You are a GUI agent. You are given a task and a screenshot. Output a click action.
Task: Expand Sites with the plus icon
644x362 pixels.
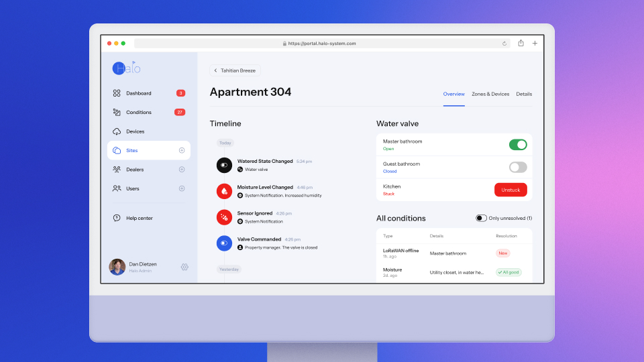click(182, 150)
